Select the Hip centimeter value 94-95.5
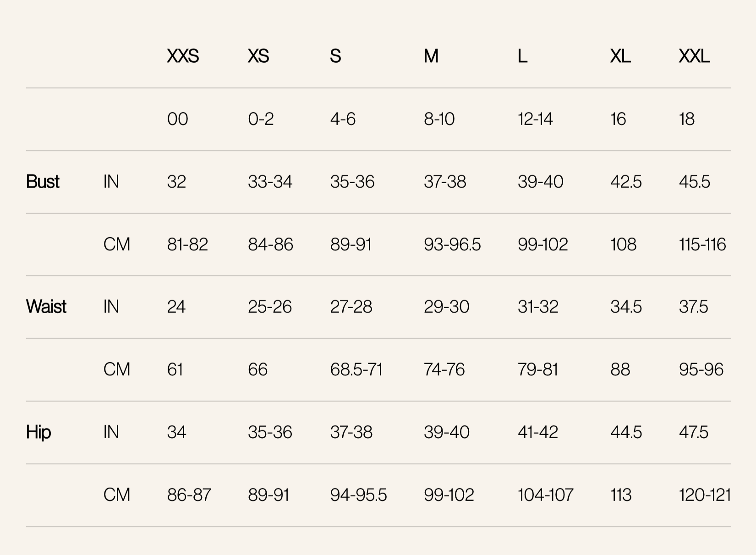This screenshot has height=555, width=756. [358, 495]
